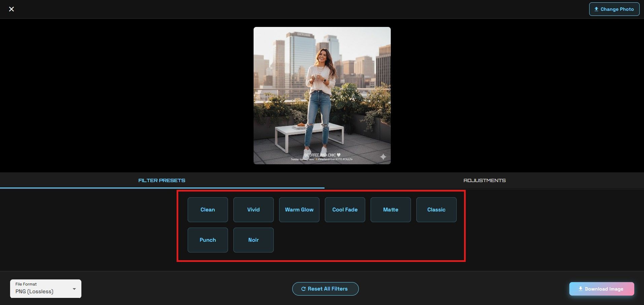The image size is (644, 305).
Task: Click the reset circular-arrow icon
Action: point(303,289)
